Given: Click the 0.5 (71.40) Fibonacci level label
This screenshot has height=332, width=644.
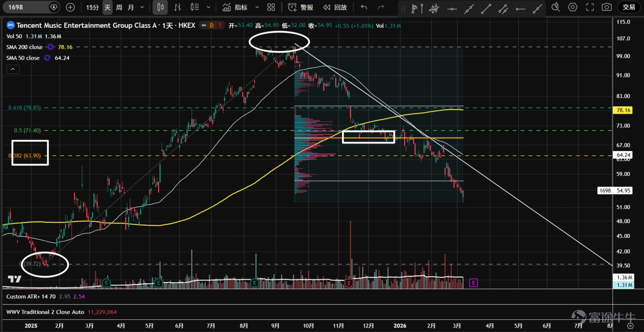Looking at the screenshot, I should tap(27, 131).
